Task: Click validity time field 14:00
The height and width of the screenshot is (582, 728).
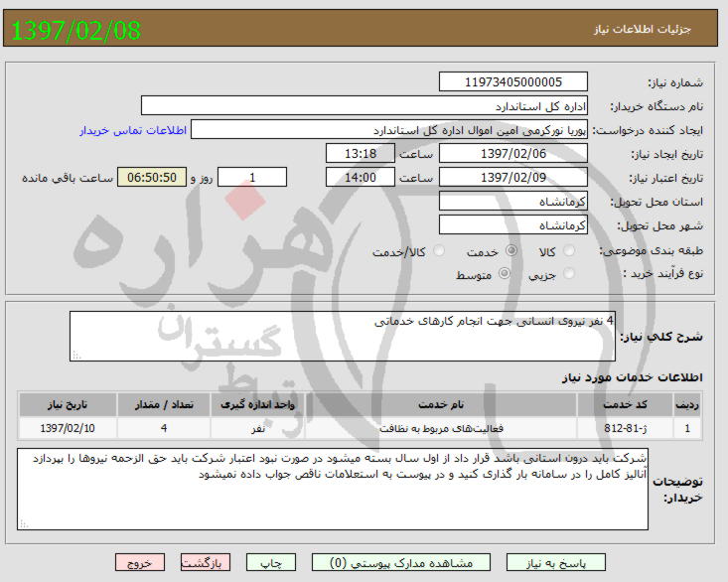Action: point(361,177)
